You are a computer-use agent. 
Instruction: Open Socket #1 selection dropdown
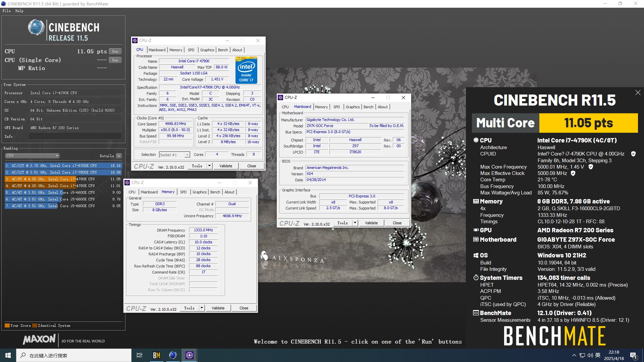[174, 155]
